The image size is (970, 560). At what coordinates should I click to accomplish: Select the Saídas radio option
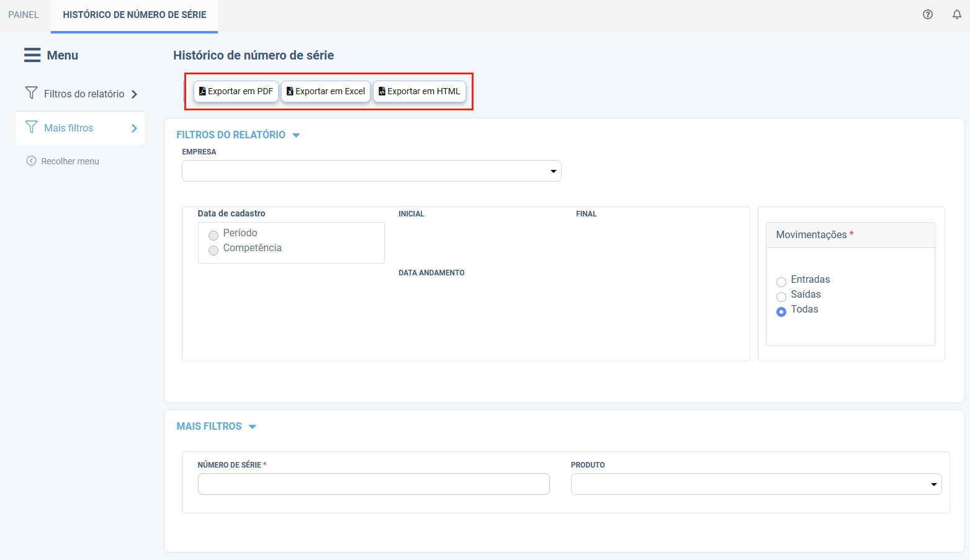(x=781, y=297)
